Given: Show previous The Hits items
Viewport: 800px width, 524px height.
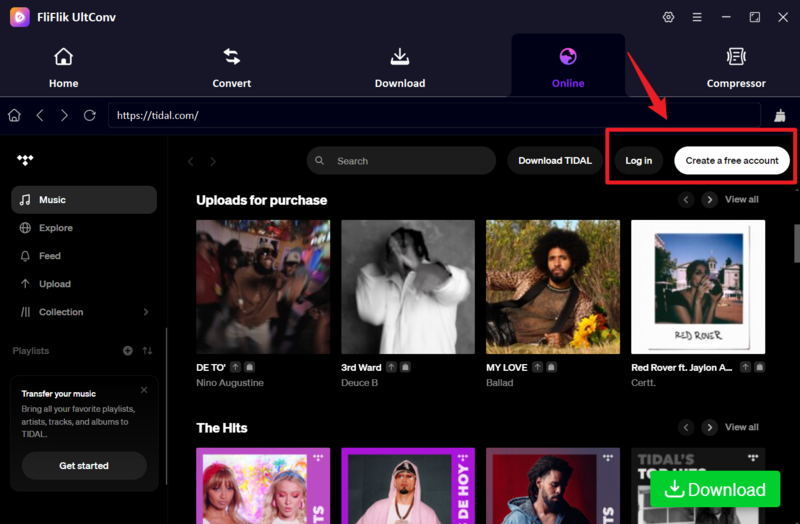Looking at the screenshot, I should coord(686,427).
